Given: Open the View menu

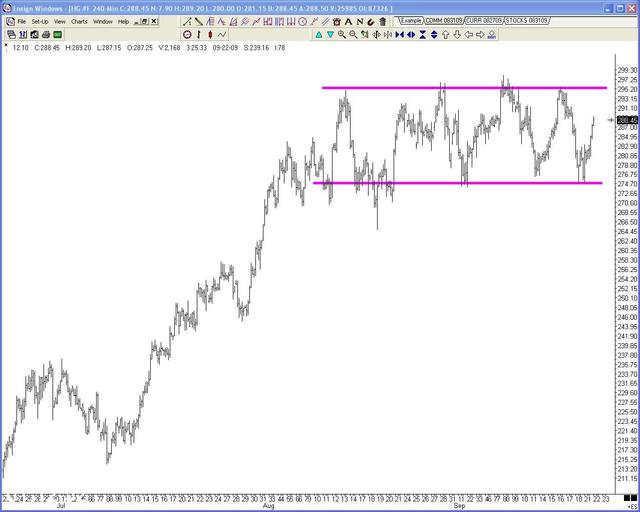Looking at the screenshot, I should click(60, 22).
